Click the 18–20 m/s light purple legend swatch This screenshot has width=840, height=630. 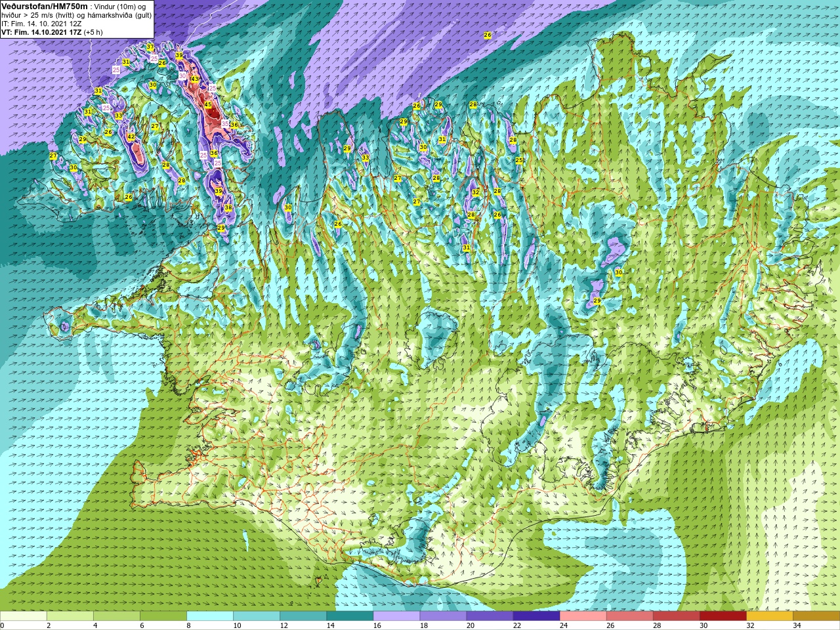click(443, 616)
